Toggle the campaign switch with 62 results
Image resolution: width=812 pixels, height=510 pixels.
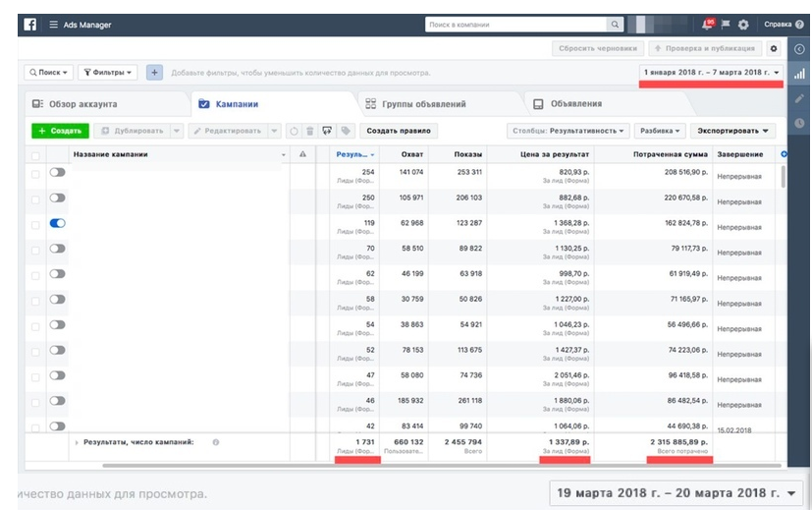58,273
